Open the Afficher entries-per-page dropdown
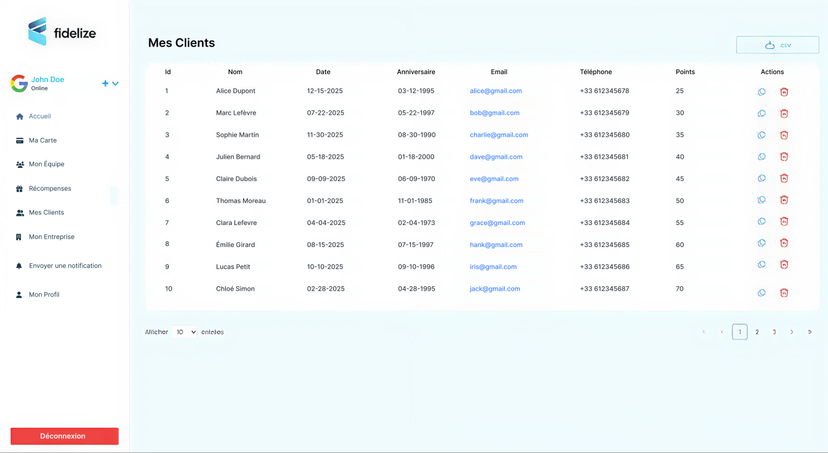This screenshot has width=828, height=453. [x=184, y=332]
